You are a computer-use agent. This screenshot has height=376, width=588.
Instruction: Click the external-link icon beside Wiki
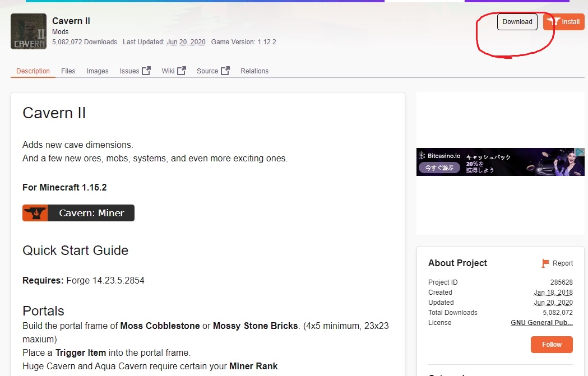[x=182, y=71]
